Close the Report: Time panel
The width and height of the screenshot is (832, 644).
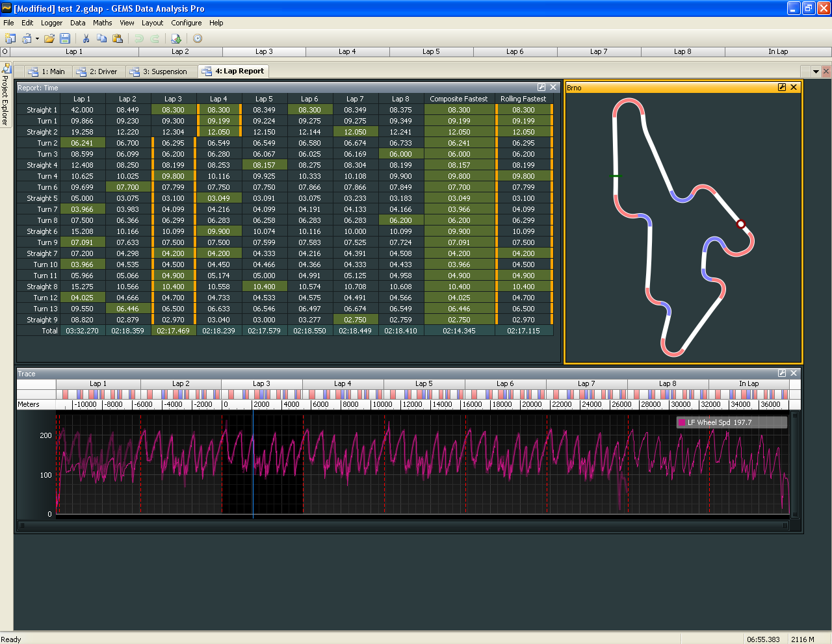tap(553, 87)
